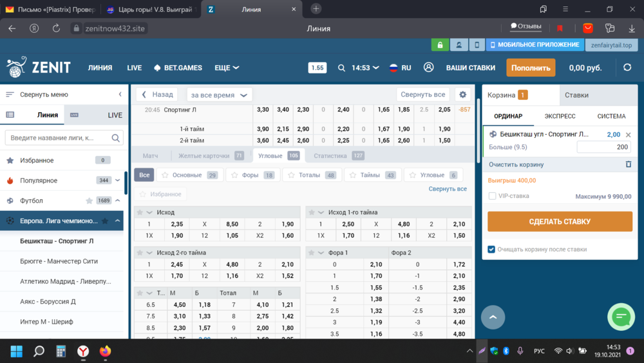Click trash icon to clear the basket
The width and height of the screenshot is (644, 363).
pyautogui.click(x=629, y=164)
